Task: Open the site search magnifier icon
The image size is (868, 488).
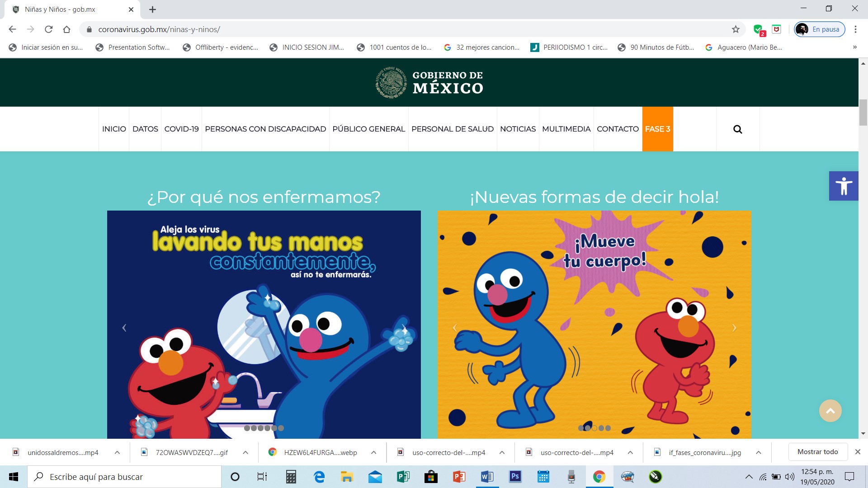Action: point(737,129)
